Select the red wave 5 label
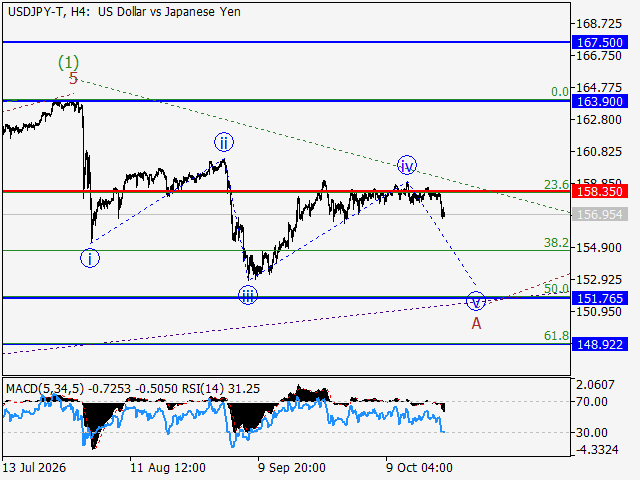The image size is (640, 480). 73,78
